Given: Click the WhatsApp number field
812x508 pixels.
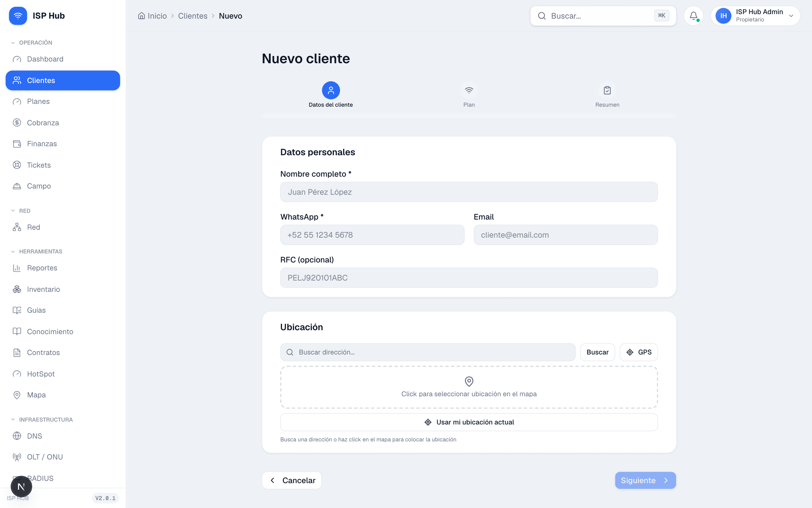Looking at the screenshot, I should [372, 235].
